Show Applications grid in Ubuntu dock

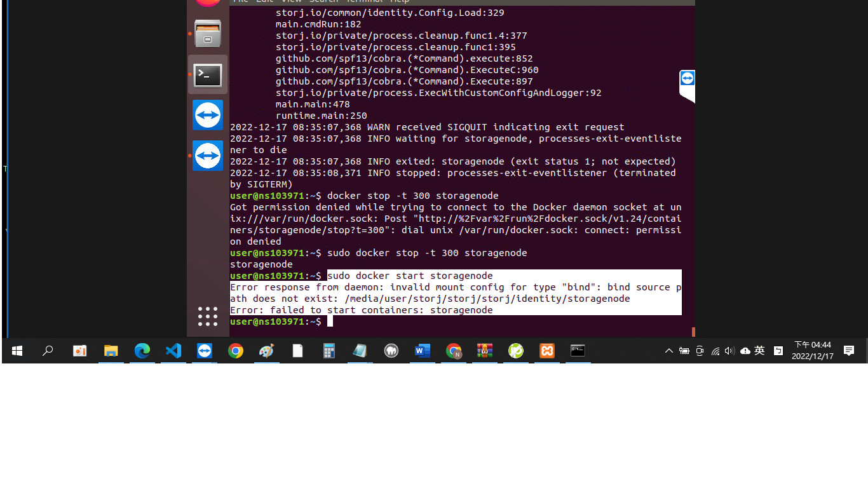point(208,316)
